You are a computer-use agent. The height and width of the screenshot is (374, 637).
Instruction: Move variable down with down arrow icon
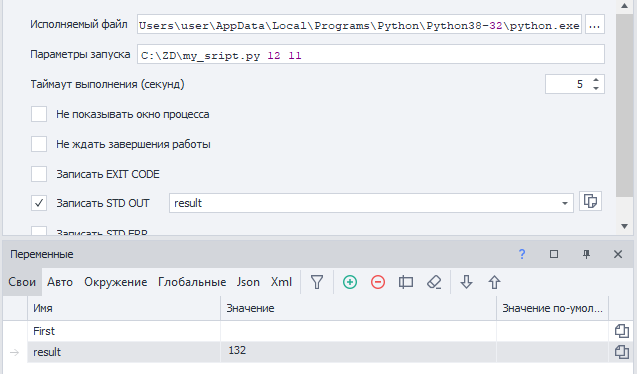click(466, 282)
